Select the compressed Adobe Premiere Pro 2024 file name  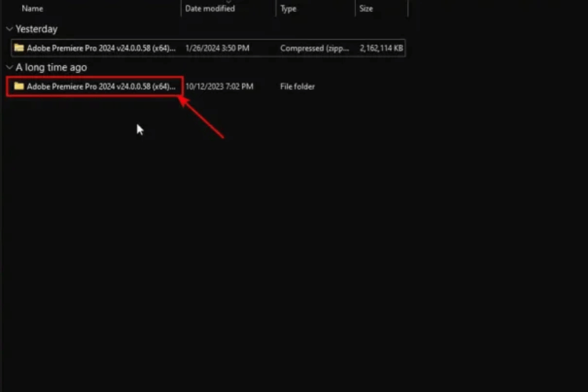click(x=101, y=48)
